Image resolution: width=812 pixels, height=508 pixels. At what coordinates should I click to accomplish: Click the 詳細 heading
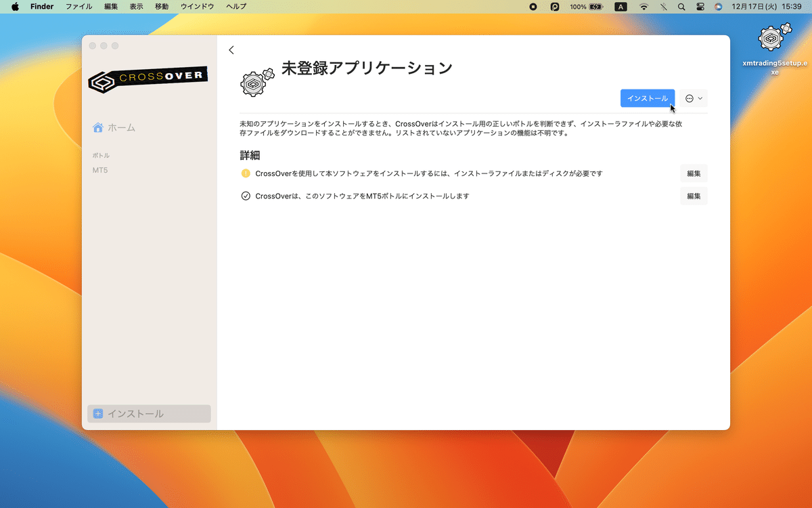(250, 155)
